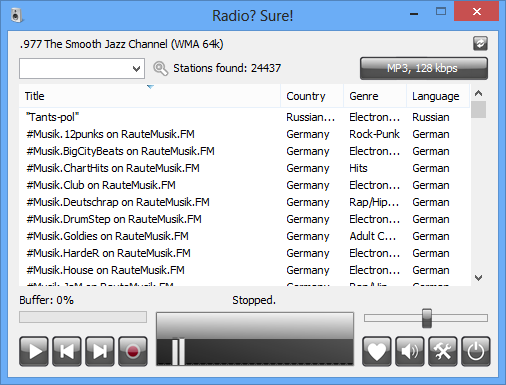This screenshot has width=506, height=385.
Task: Sort stations by Language column
Action: [x=438, y=96]
